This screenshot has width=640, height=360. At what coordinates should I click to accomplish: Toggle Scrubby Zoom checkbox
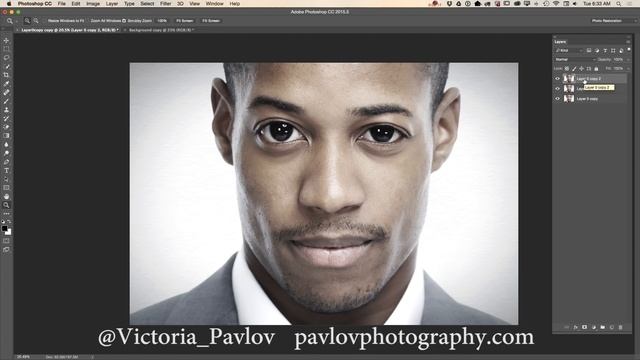coord(124,20)
